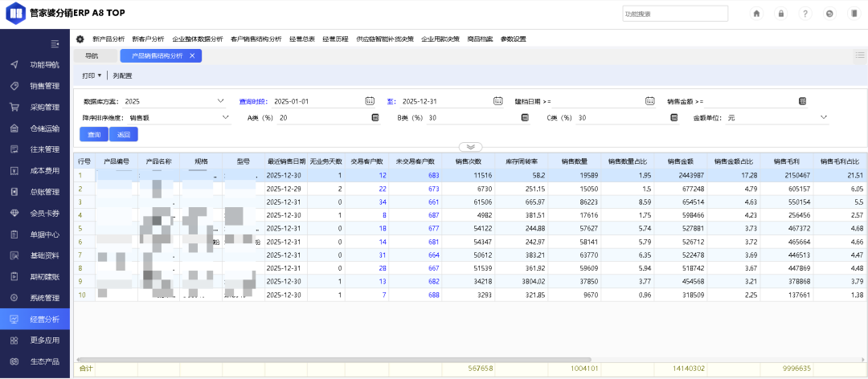The height and width of the screenshot is (379, 868).
Task: Open 新产品分析 in the top menu
Action: 108,39
